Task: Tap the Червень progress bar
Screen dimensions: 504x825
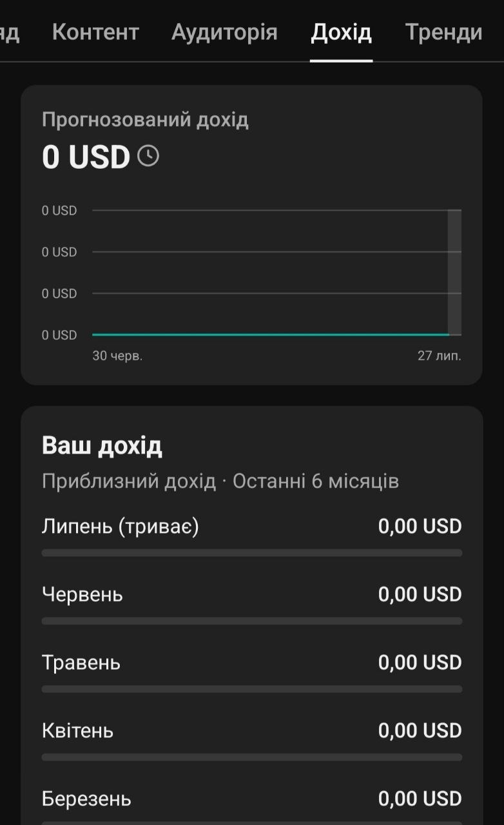Action: point(252,621)
